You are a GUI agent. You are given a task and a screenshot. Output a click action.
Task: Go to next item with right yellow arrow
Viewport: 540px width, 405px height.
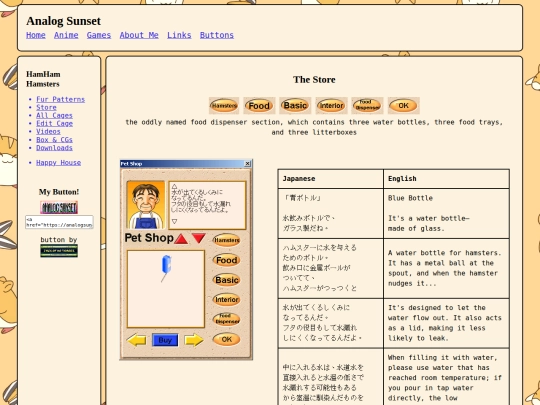[x=194, y=340]
